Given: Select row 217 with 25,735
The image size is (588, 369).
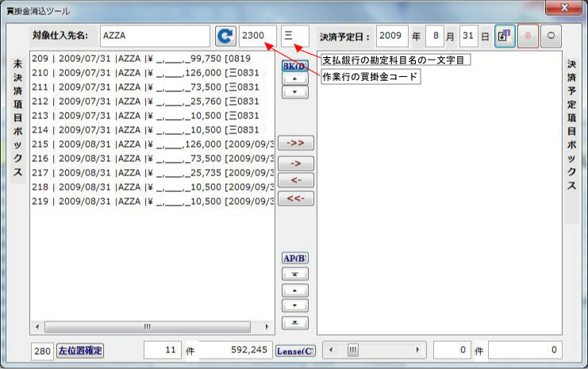Looking at the screenshot, I should tap(152, 172).
